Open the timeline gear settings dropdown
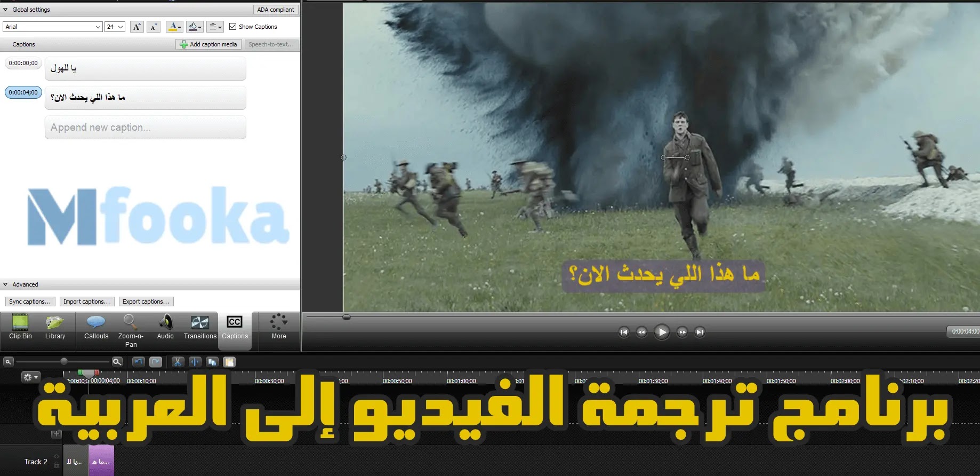Image resolution: width=980 pixels, height=476 pixels. 30,377
